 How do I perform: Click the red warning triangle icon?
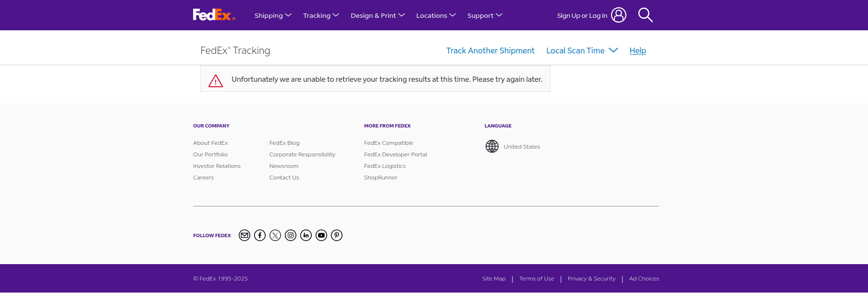pyautogui.click(x=216, y=81)
